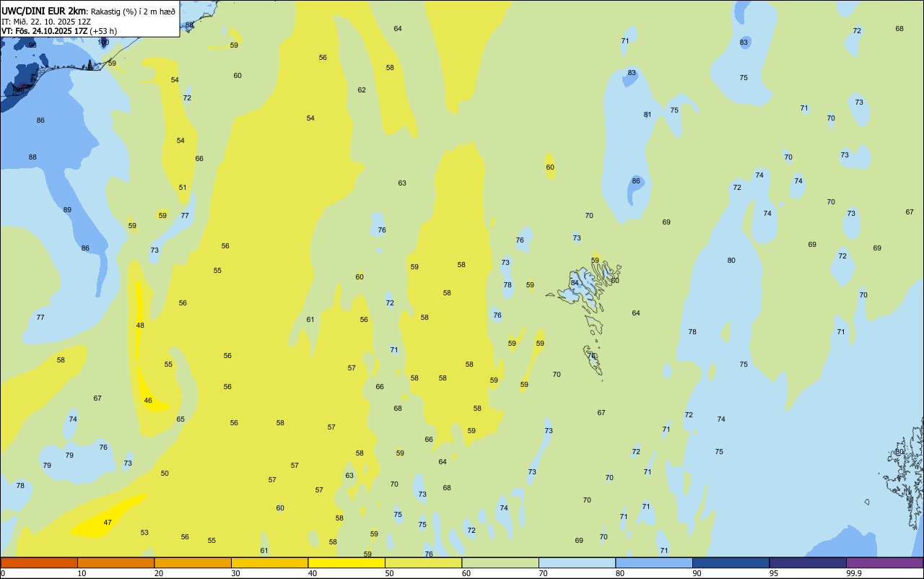Pick the bright yellow 40–50 legend swatch

coord(346,562)
